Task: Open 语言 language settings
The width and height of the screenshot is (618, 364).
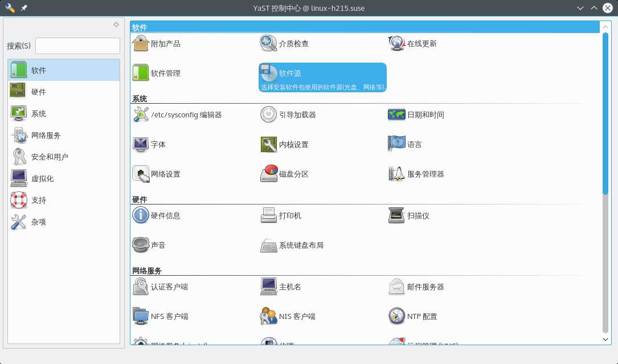Action: (x=405, y=144)
